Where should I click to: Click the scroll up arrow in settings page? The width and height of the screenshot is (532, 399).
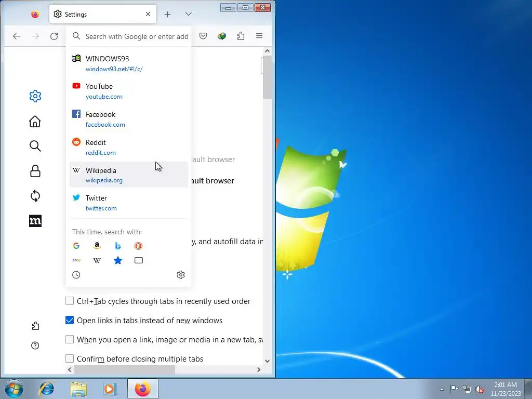[x=268, y=51]
